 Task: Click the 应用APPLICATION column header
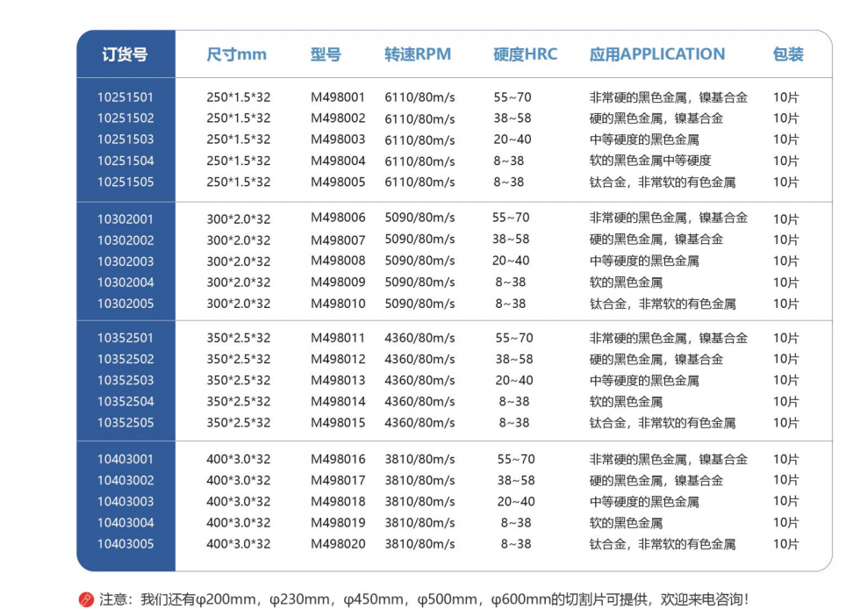click(657, 54)
